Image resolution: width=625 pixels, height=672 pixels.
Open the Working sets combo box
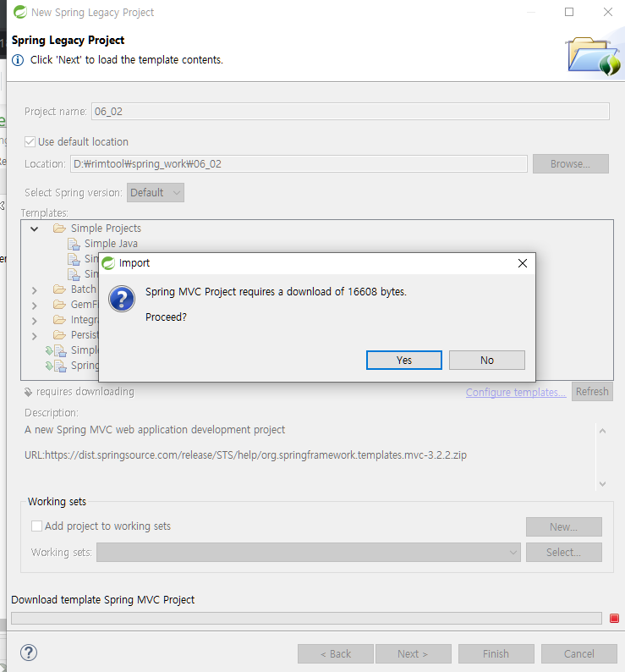(309, 552)
